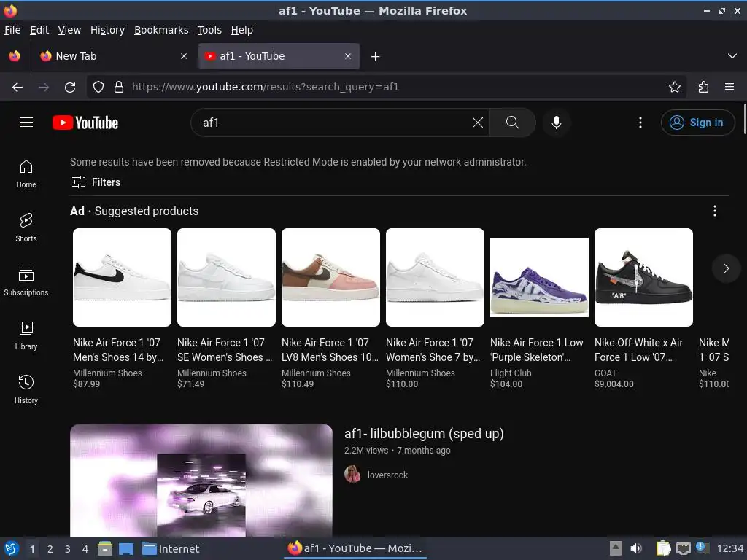This screenshot has height=560, width=747.
Task: Click the Sign in button
Action: (697, 122)
